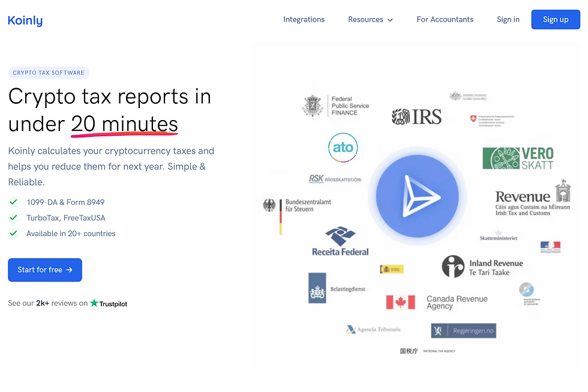Click the Regjeringen.no logo

pos(463,331)
